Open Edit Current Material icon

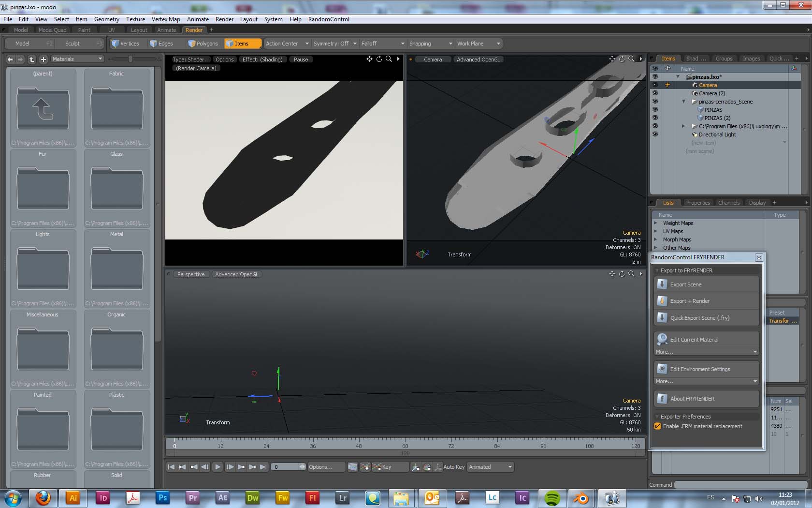[x=662, y=340]
